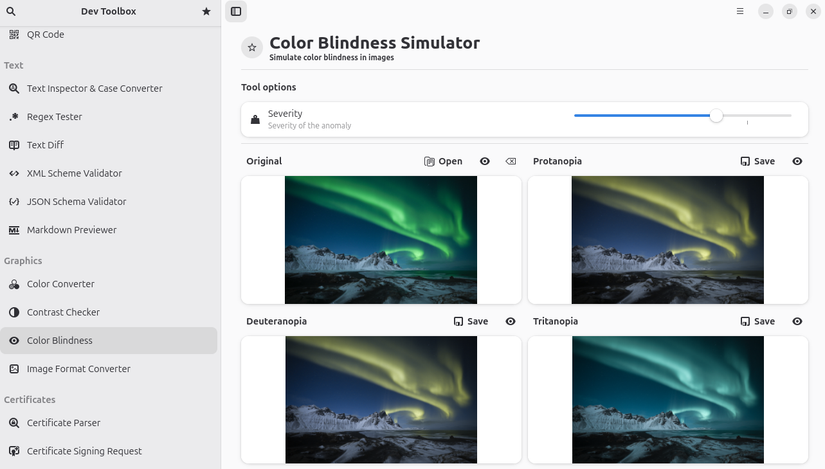Open XML Scheme Validator

[108, 173]
